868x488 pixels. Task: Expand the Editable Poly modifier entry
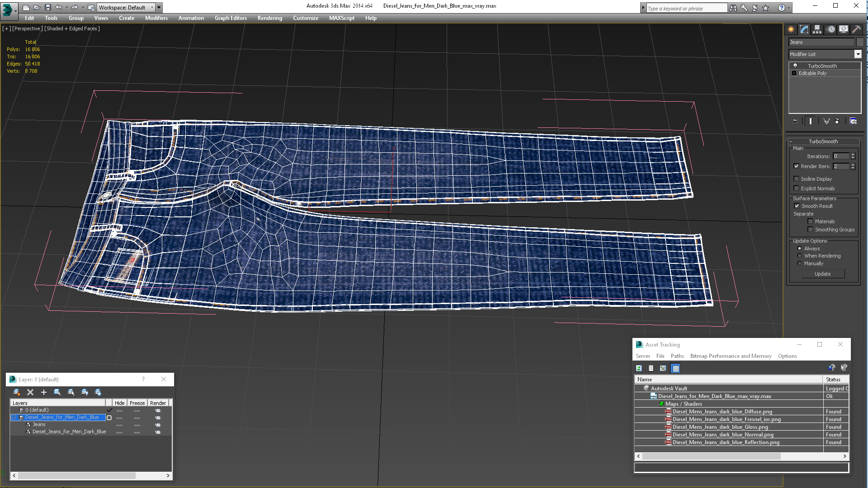point(794,73)
